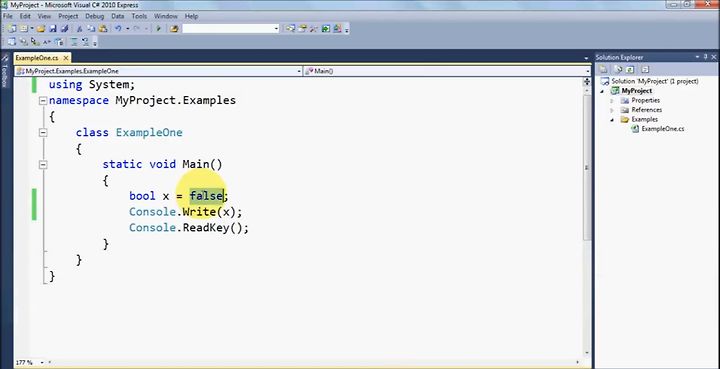The image size is (720, 369).
Task: Open the Toolbox side tab
Action: click(x=5, y=72)
